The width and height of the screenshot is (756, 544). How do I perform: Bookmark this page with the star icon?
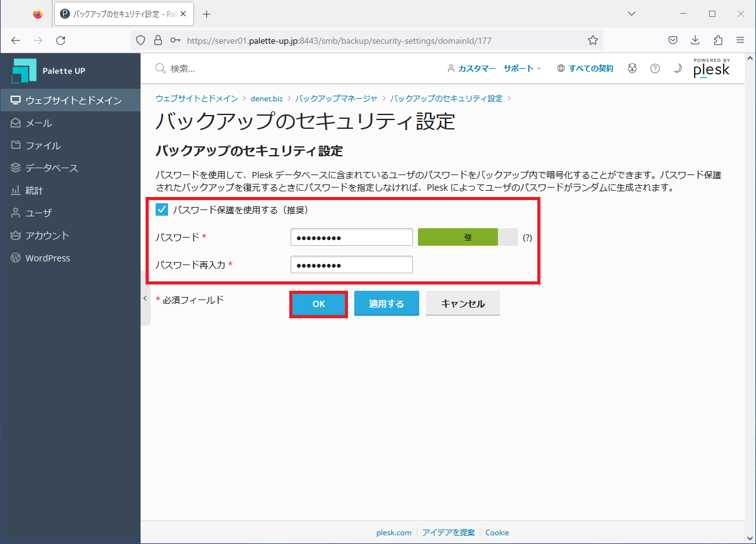[x=593, y=40]
